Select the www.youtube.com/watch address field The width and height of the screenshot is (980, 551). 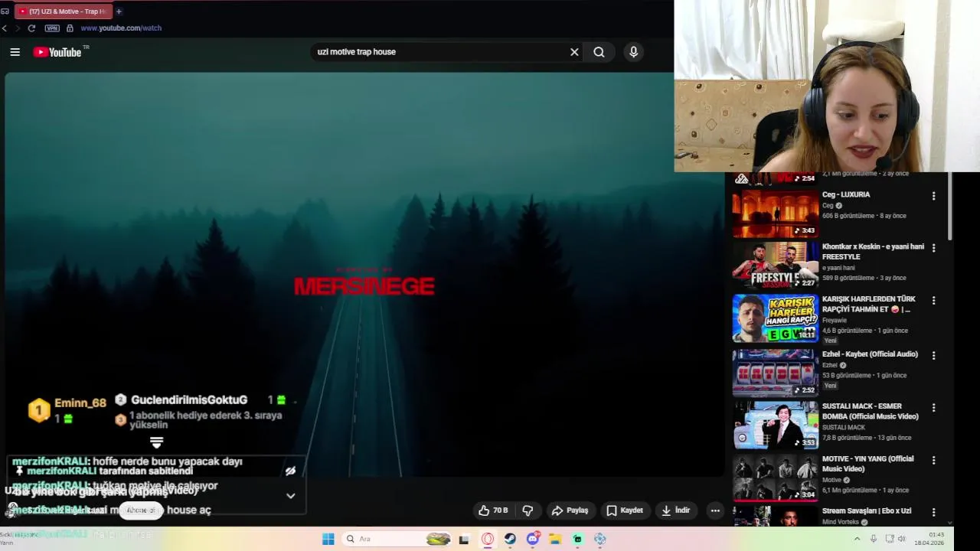[x=121, y=28]
